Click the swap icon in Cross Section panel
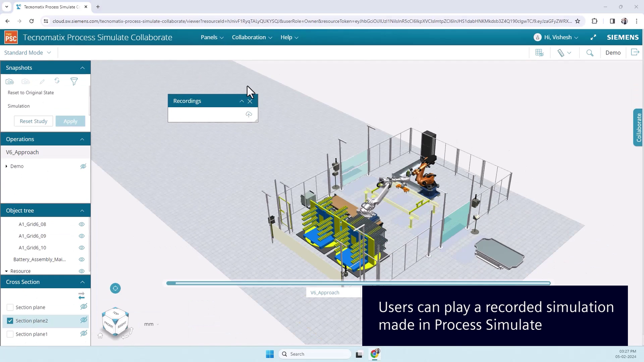Viewport: 644px width, 362px height. coord(81,295)
